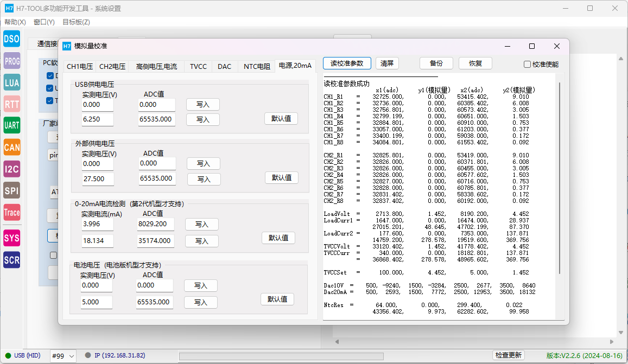Screen dimensions: 628x364
Task: Click the battery voltage field showing 5.000
Action: point(97,302)
